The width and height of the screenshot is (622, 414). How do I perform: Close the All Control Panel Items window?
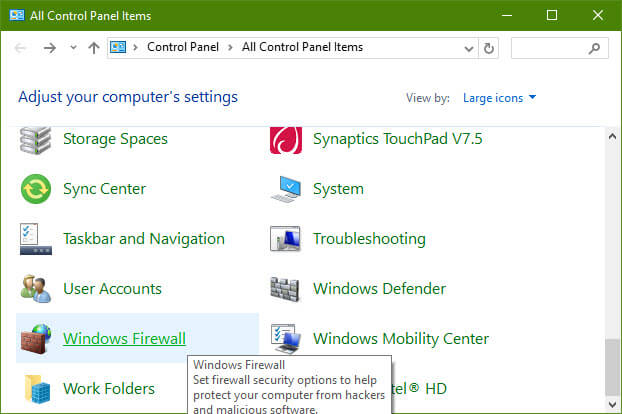click(x=598, y=15)
